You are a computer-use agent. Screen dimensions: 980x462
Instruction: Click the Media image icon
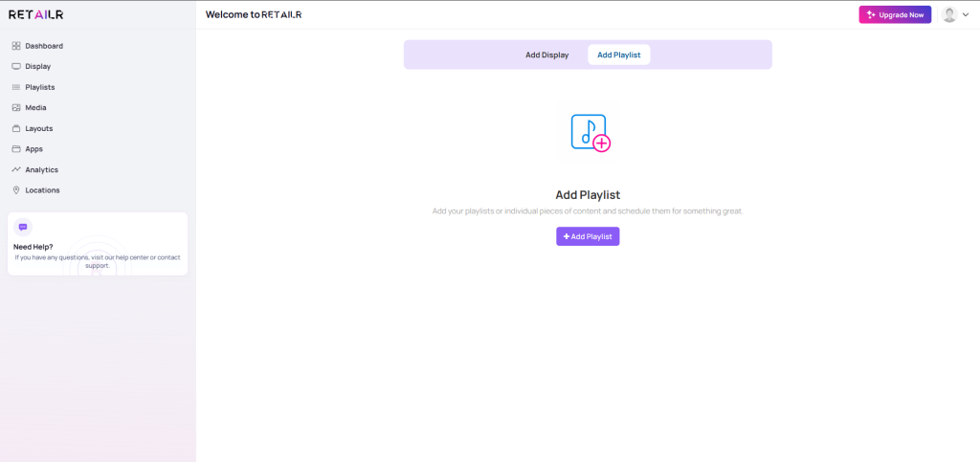(x=16, y=108)
